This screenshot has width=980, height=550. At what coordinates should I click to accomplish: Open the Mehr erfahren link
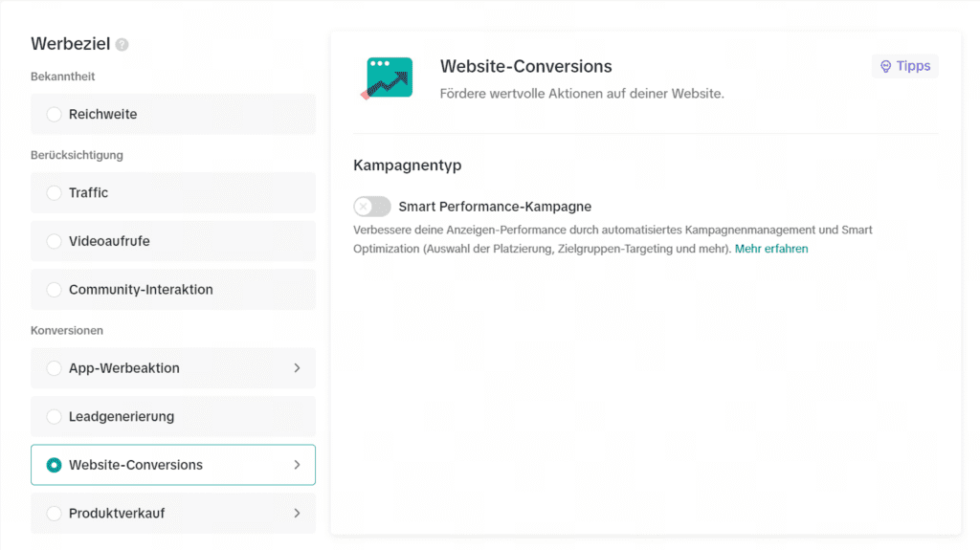pos(771,249)
